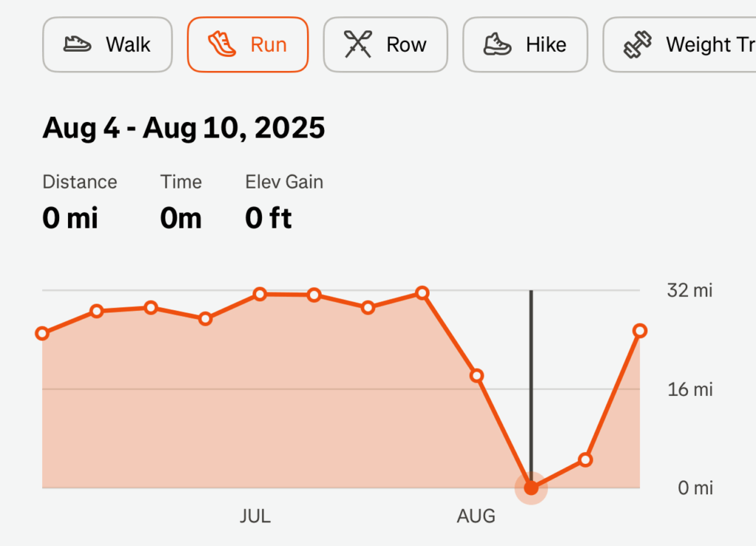Select the rightmost chart data point
Screen dimensions: 756x546
[640, 331]
